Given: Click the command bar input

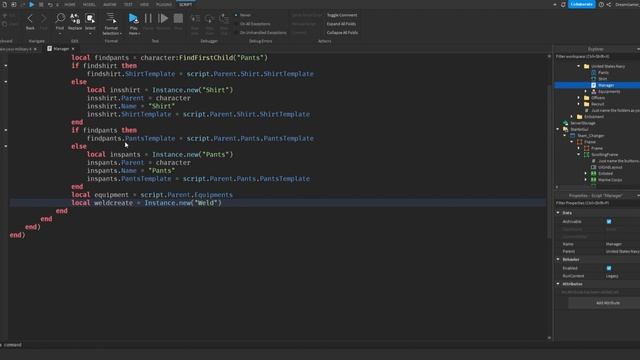Looking at the screenshot, I should point(273,345).
